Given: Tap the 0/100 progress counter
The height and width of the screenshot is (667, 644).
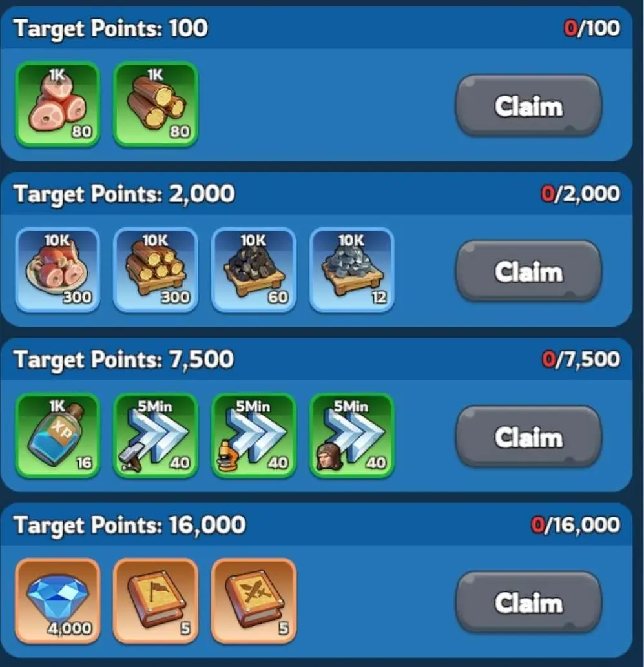Looking at the screenshot, I should [592, 28].
